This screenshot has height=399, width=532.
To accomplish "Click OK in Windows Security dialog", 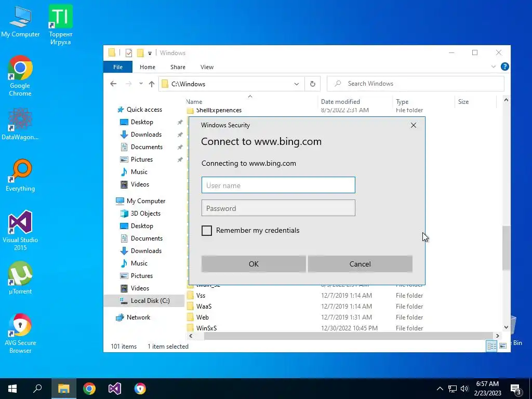I will coord(254,263).
